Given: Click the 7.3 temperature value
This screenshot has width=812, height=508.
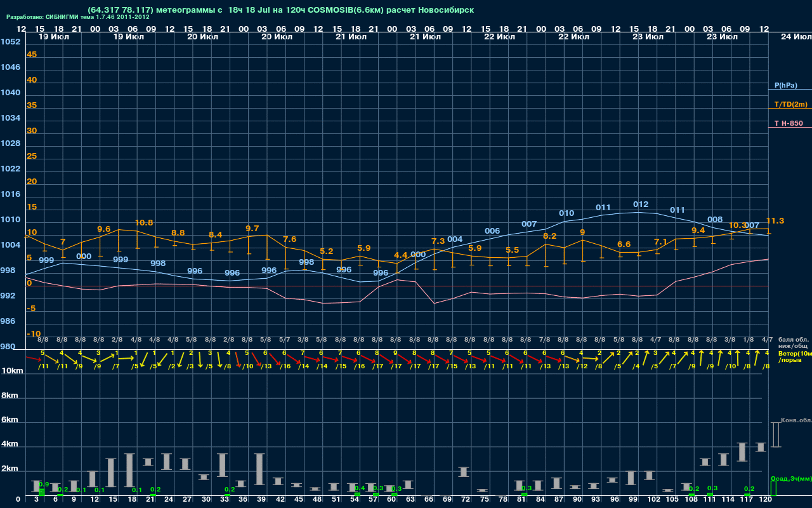Looking at the screenshot, I should 438,241.
